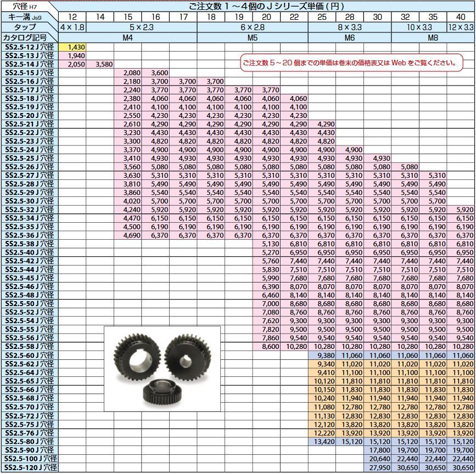The image size is (476, 474).
Task: Click the '穴径 H7' header label
Action: point(25,6)
